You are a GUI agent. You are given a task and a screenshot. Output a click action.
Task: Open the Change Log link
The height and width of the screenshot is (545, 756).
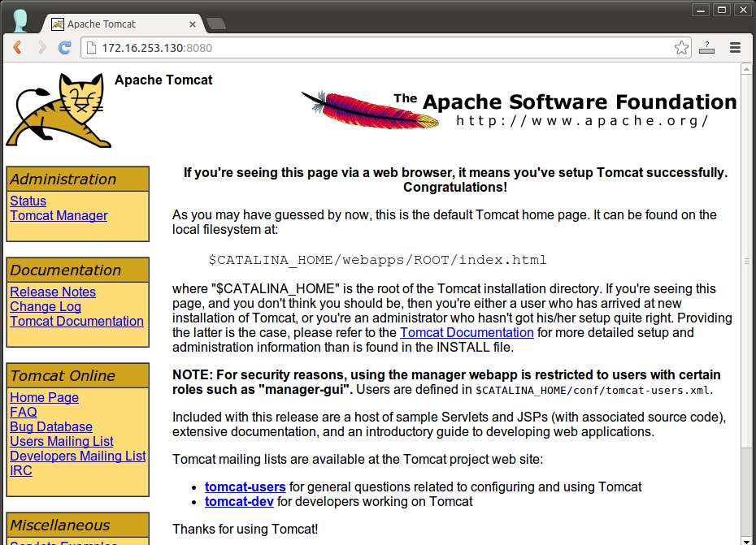(46, 306)
